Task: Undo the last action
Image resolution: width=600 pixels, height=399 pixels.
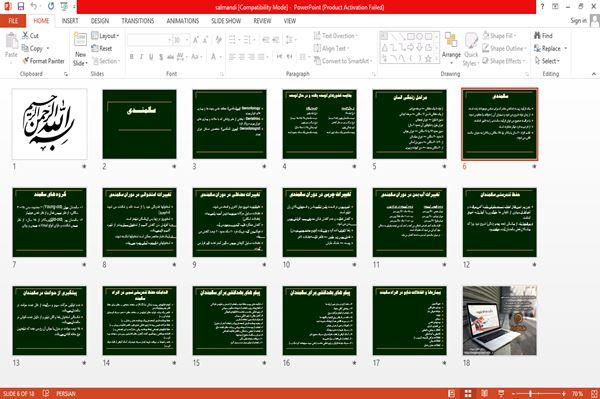Action: pyautogui.click(x=34, y=7)
